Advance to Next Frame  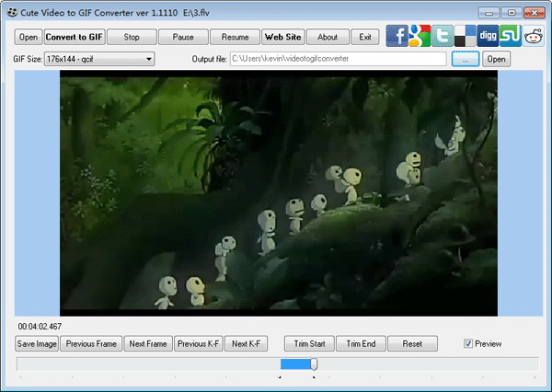coord(148,344)
